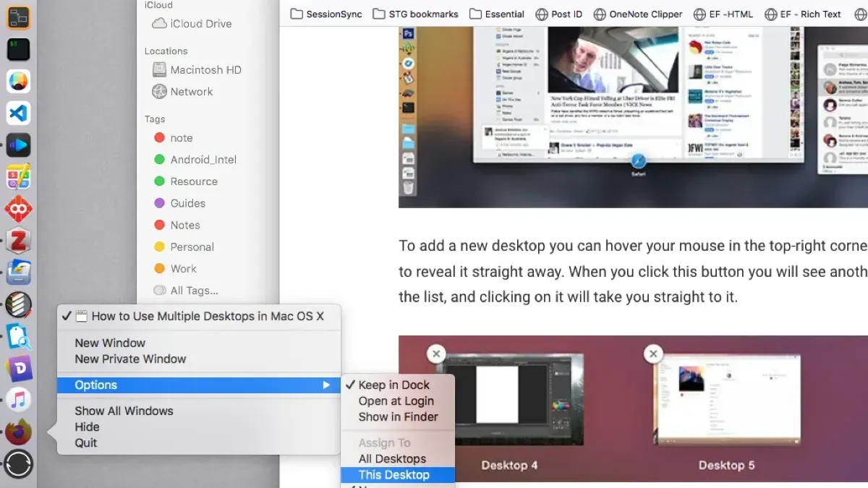The width and height of the screenshot is (868, 488).
Task: Open the colorful calculator grid Dock icon
Action: point(18,176)
